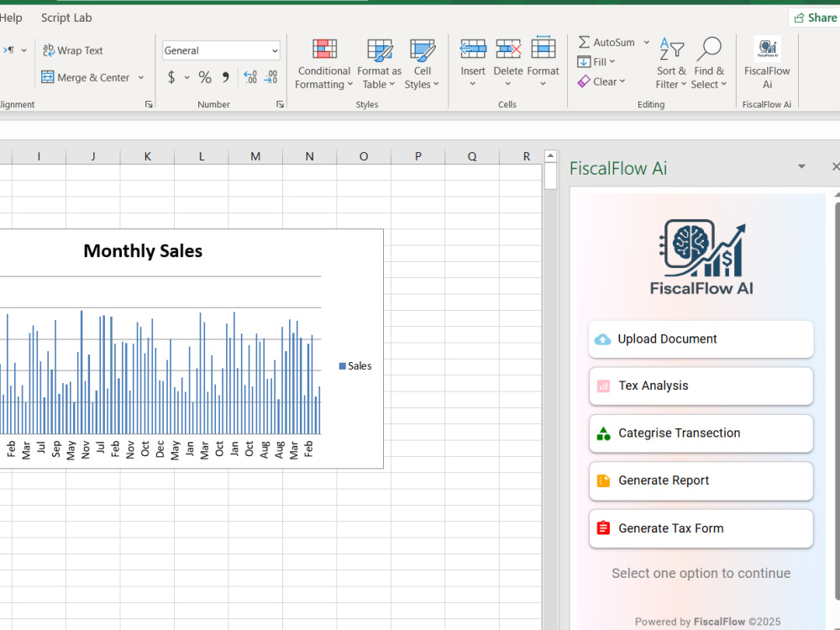Screen dimensions: 840x630
Task: Apply the Percent Style format
Action: click(x=205, y=77)
